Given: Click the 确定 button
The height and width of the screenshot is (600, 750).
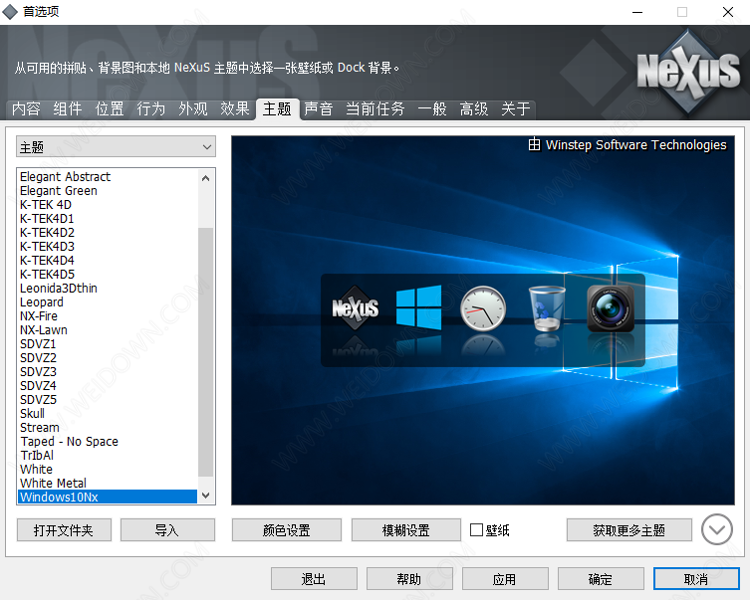Looking at the screenshot, I should pos(601,579).
